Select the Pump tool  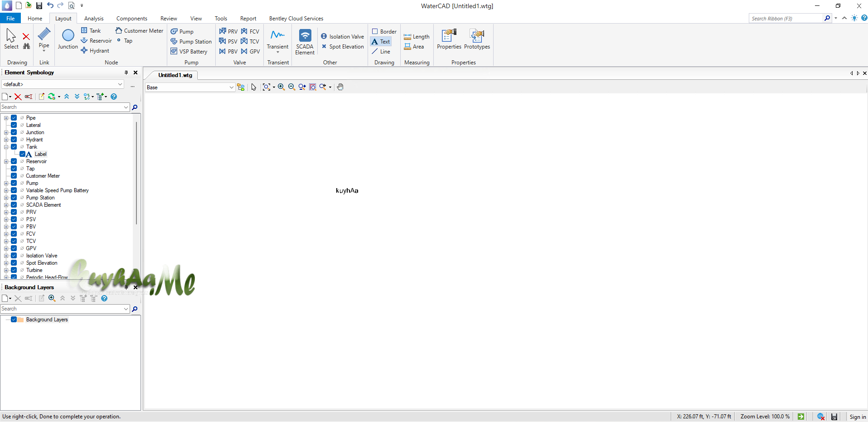pyautogui.click(x=182, y=31)
